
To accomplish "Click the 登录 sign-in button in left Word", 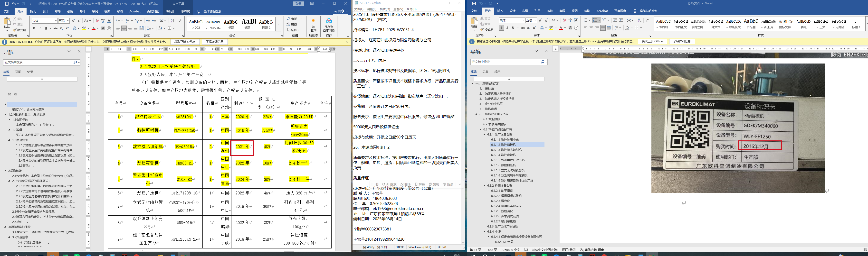I will 298,4.
